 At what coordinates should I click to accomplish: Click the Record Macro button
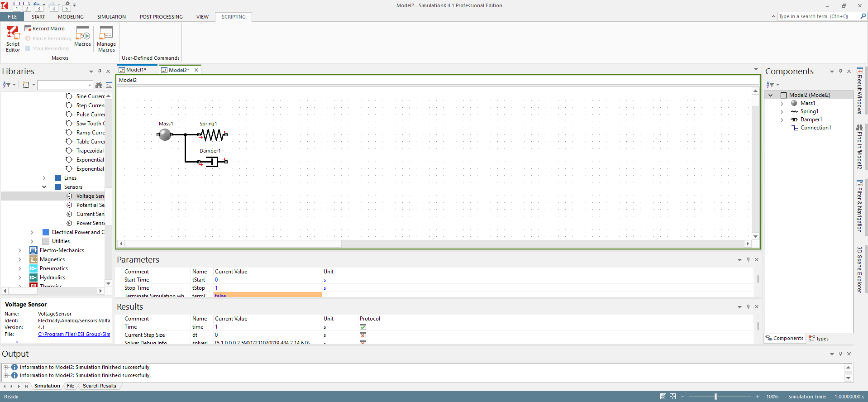click(x=45, y=29)
